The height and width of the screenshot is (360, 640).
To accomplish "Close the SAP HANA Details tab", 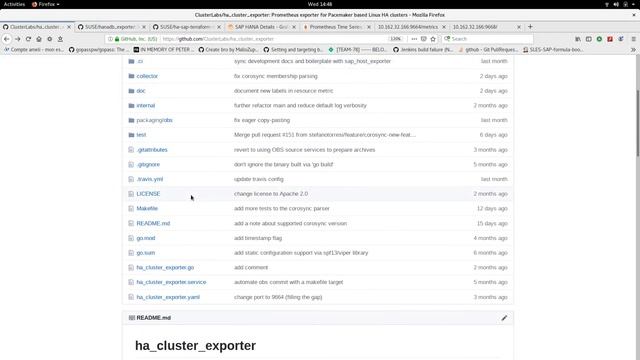I will [x=294, y=27].
